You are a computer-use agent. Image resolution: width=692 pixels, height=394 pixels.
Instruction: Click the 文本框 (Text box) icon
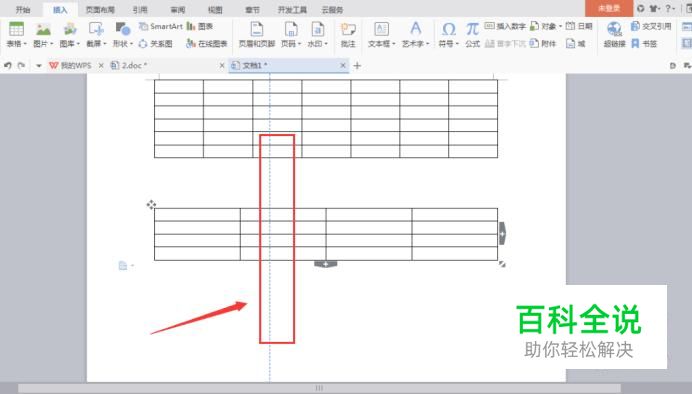click(381, 29)
